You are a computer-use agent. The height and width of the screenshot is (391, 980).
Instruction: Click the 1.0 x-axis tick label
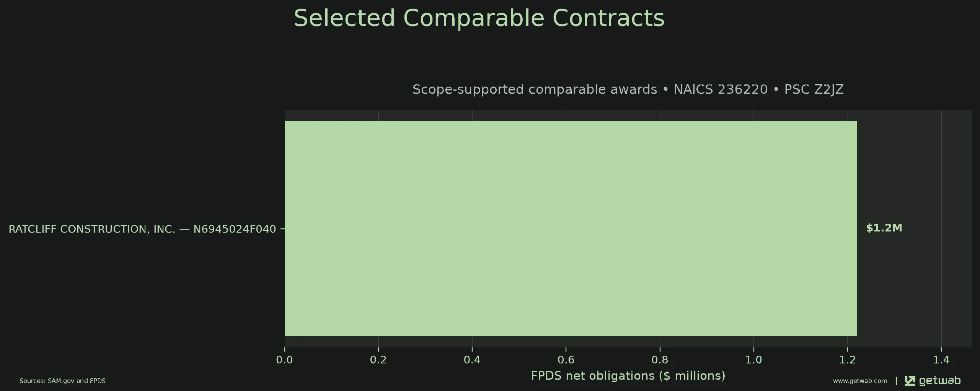[x=753, y=360]
